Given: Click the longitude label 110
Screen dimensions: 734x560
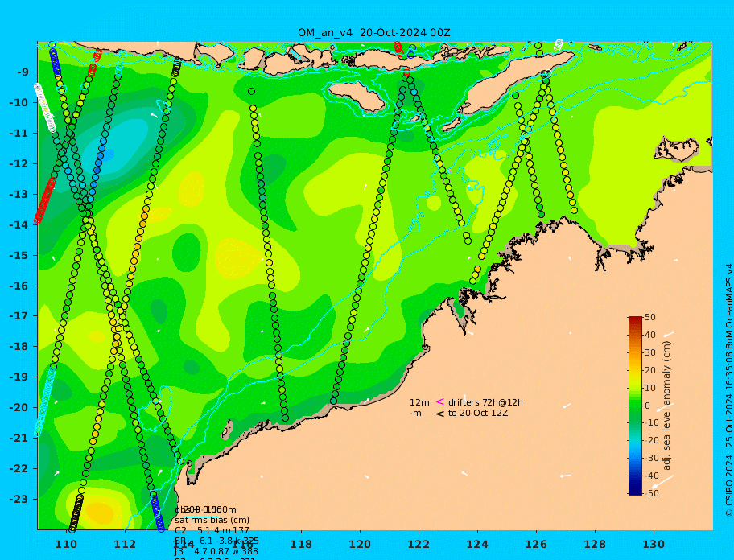Looking at the screenshot, I should [x=66, y=545].
